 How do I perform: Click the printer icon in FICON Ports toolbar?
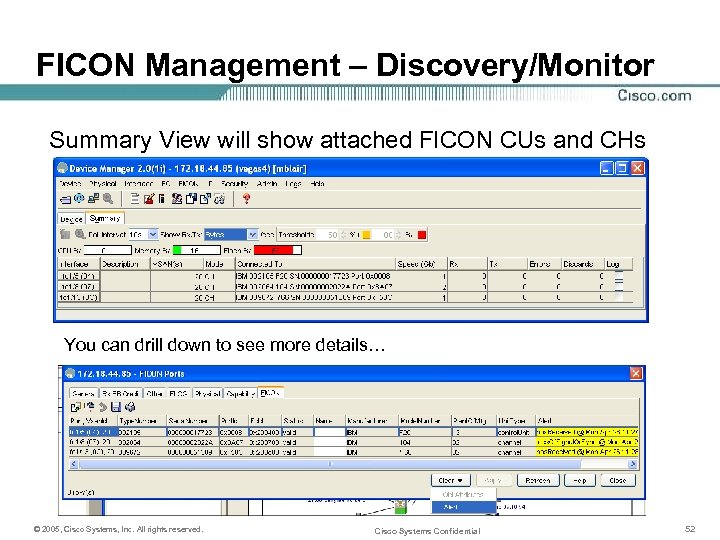pyautogui.click(x=130, y=407)
